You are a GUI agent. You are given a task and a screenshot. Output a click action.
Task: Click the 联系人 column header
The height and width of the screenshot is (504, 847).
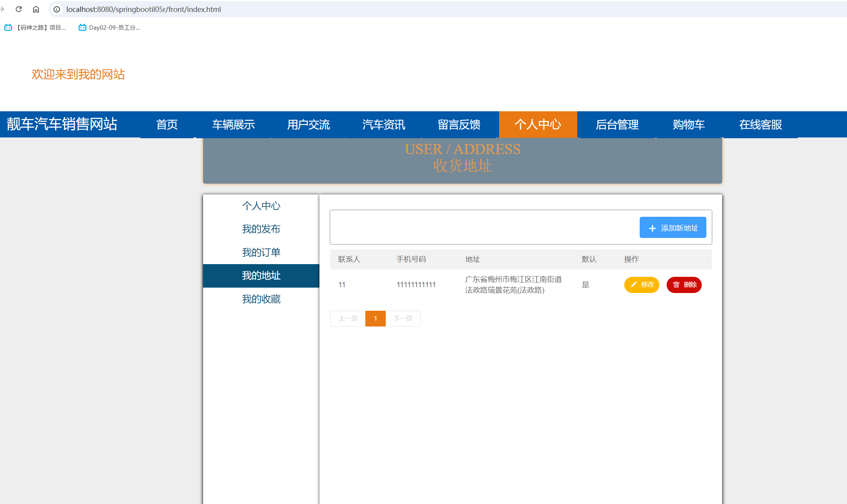[349, 259]
